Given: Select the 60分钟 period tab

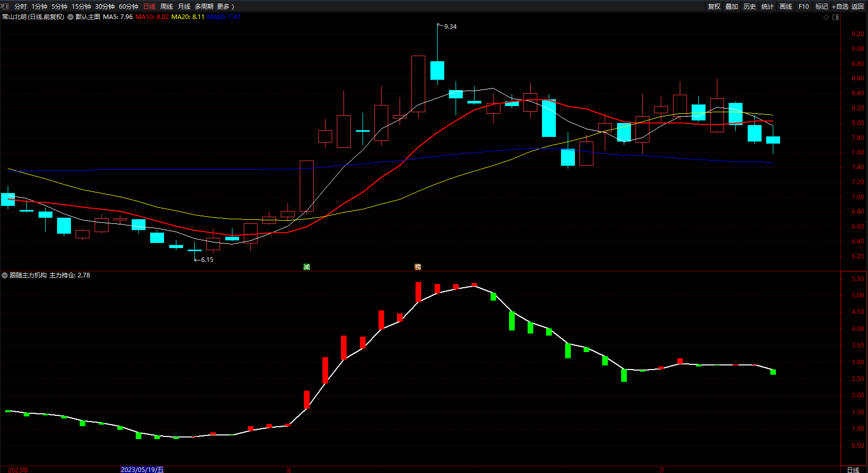Looking at the screenshot, I should coord(129,7).
